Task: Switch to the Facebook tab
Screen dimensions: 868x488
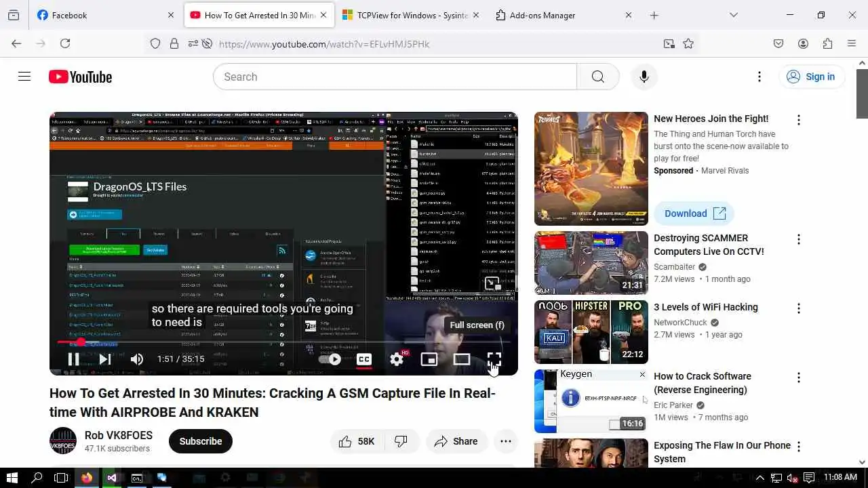Action: [x=105, y=15]
